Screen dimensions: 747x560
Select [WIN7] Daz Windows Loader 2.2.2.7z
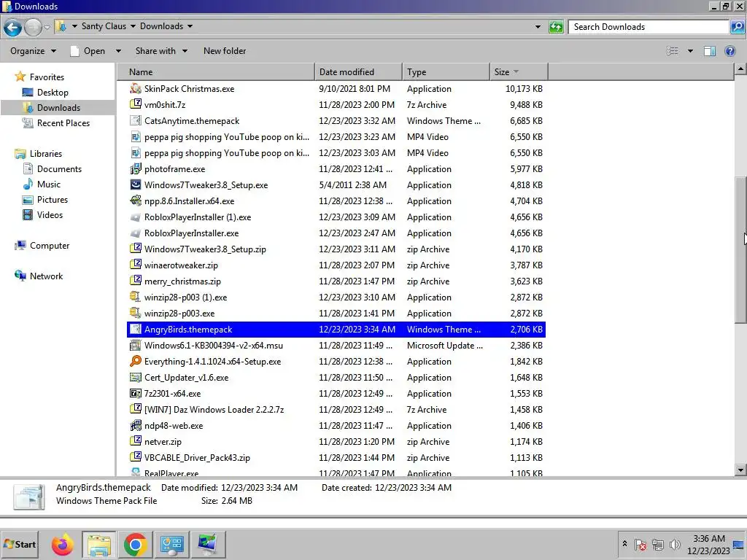click(x=336, y=410)
